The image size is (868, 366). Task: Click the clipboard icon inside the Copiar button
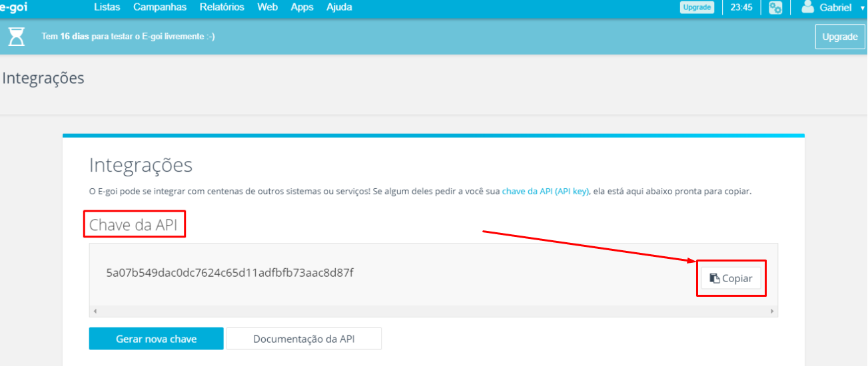click(x=714, y=278)
